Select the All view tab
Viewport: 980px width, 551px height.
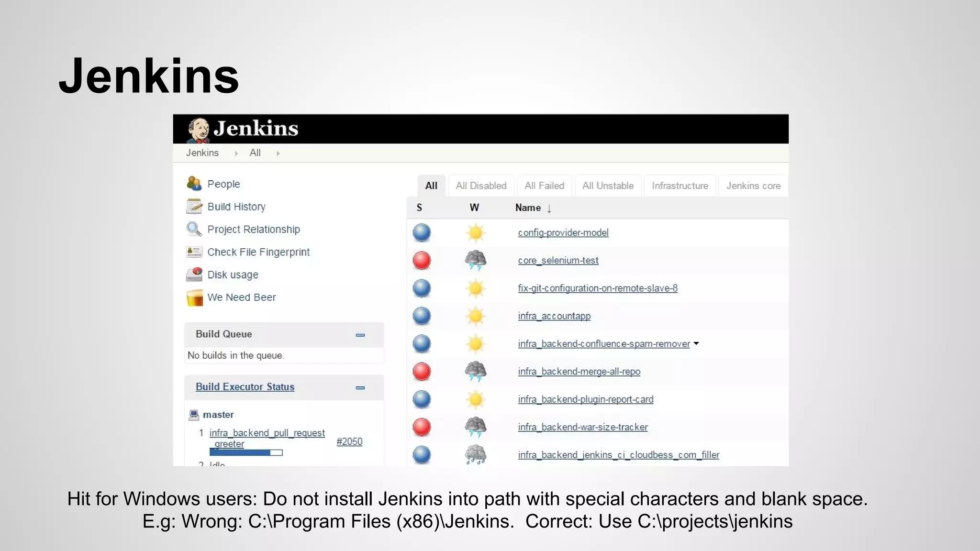coord(431,186)
